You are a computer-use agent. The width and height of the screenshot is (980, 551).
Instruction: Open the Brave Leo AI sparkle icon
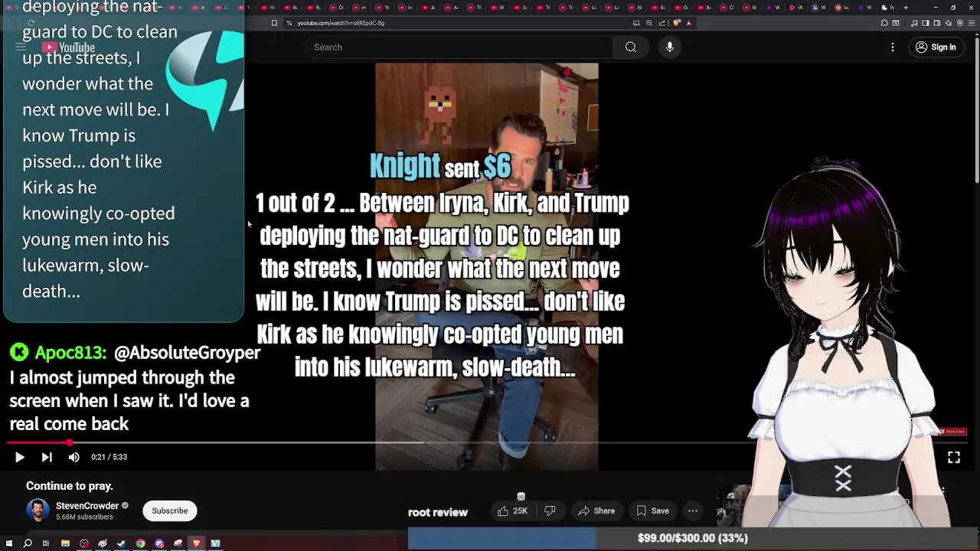click(949, 23)
